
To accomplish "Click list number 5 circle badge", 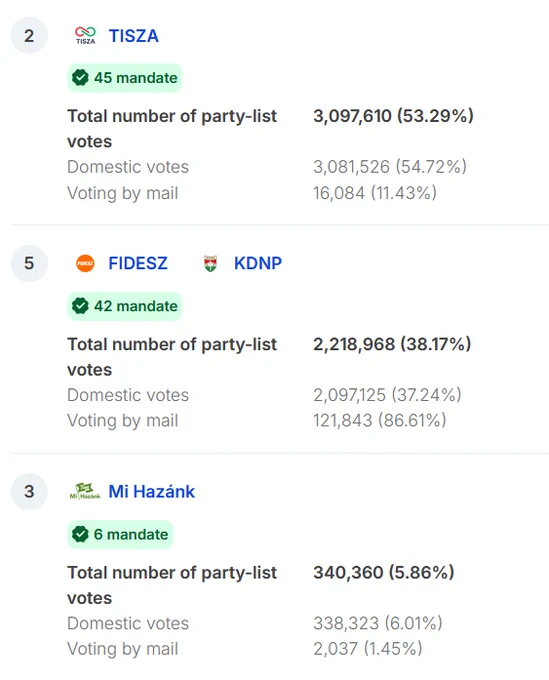I will point(29,263).
